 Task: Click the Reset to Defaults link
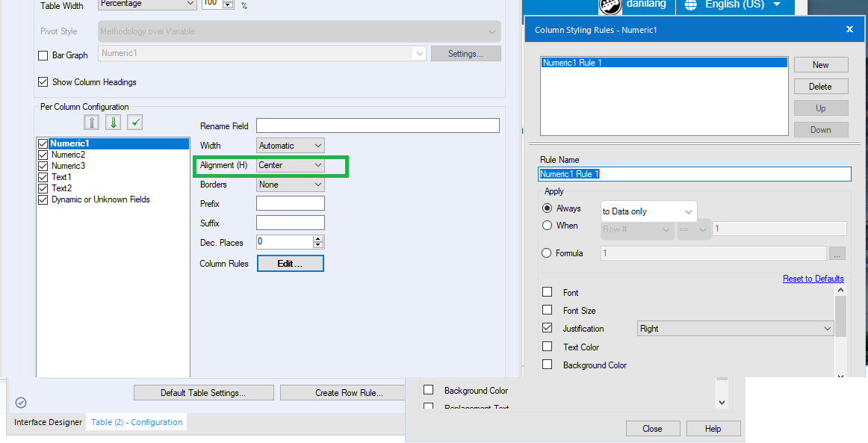(813, 278)
